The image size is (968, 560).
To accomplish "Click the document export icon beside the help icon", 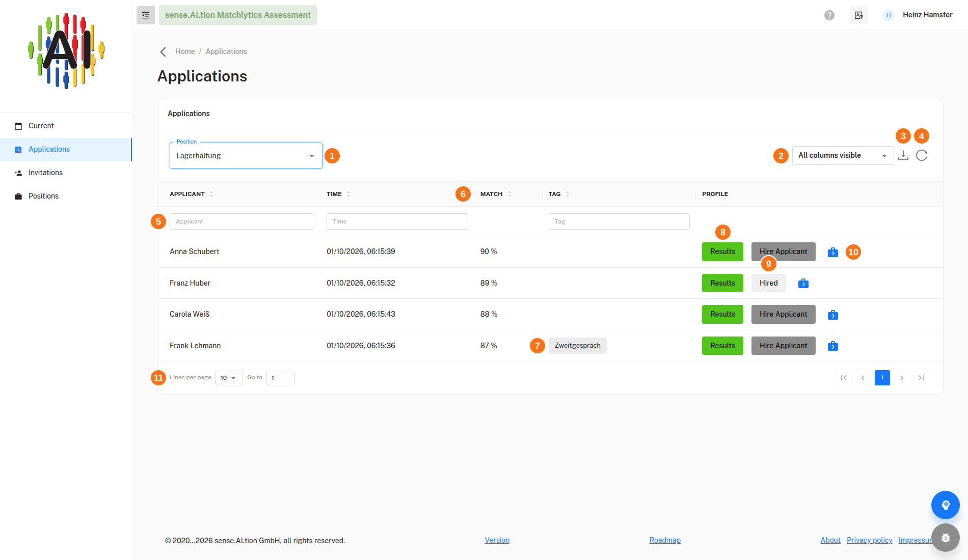I will (859, 15).
